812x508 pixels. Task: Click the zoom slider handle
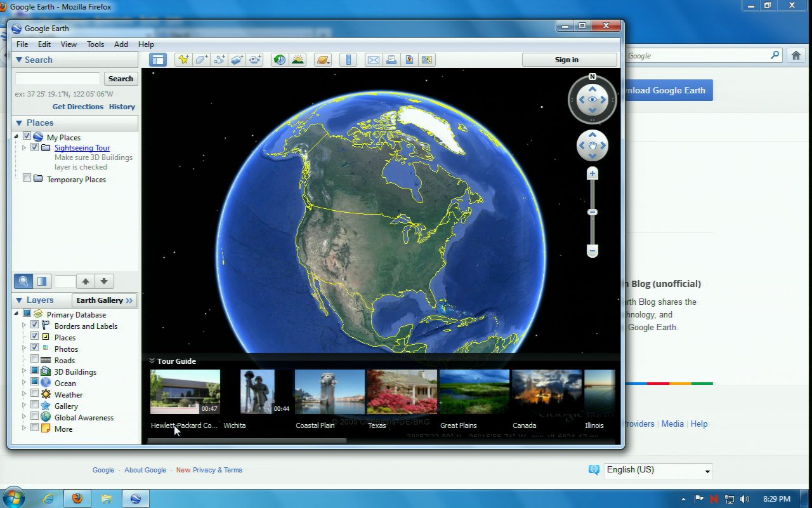(x=593, y=212)
